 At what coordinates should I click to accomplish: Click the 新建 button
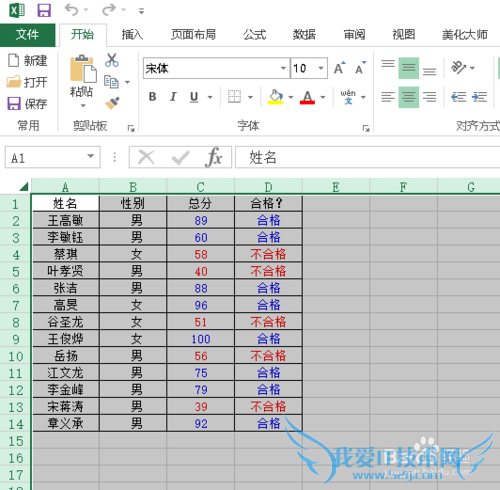coord(28,61)
